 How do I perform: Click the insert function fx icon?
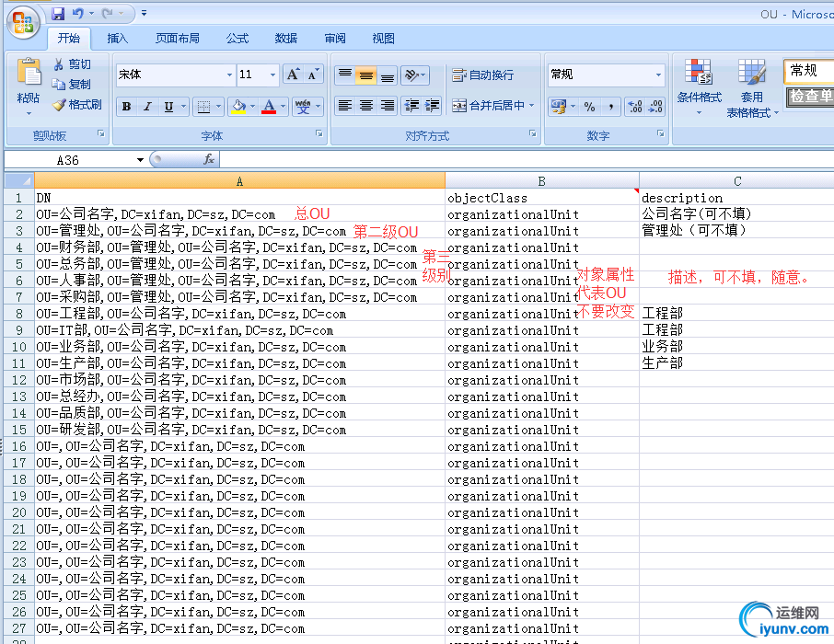point(209,160)
